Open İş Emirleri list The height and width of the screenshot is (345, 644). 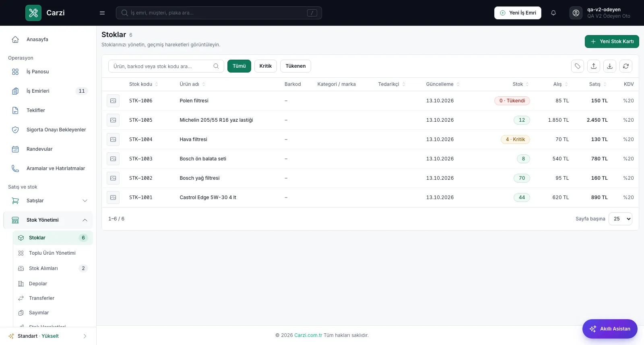(48, 91)
